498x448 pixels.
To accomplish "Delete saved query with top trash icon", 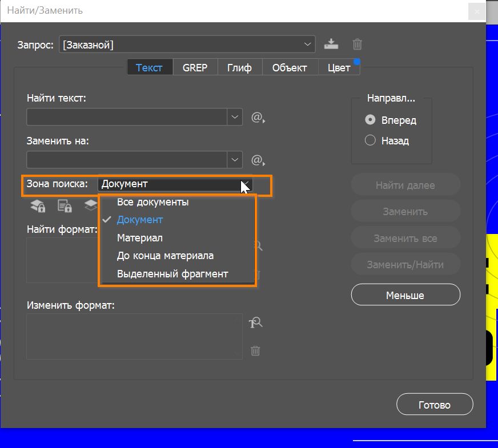I will coord(358,44).
